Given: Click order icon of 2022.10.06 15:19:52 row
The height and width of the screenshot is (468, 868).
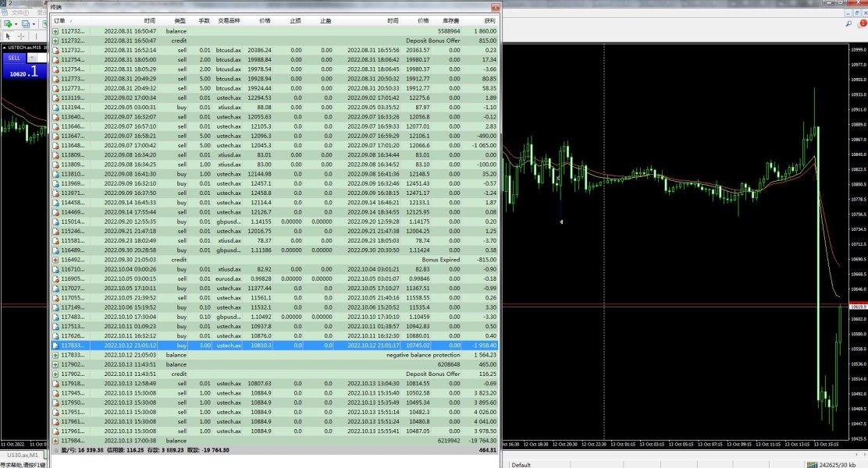Looking at the screenshot, I should point(55,307).
